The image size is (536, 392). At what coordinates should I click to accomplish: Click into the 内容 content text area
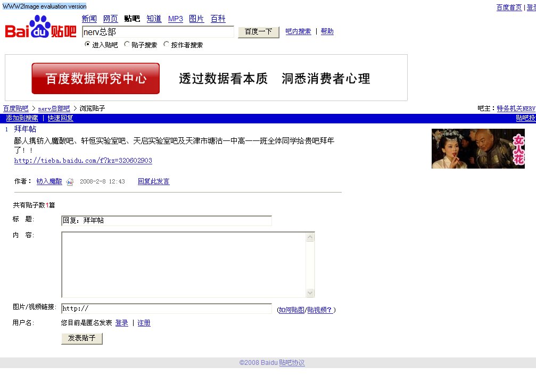pyautogui.click(x=184, y=264)
